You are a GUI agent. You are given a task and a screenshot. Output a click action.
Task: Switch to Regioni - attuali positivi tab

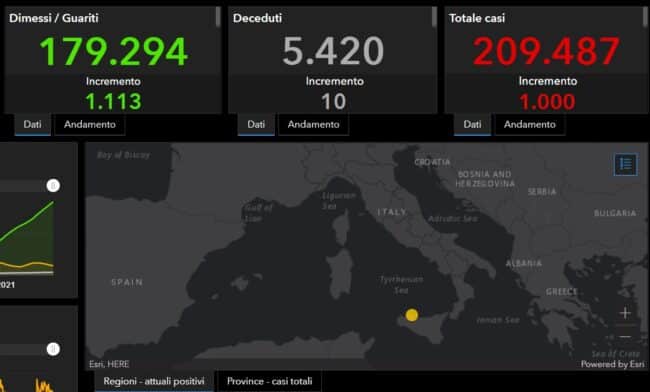click(154, 381)
